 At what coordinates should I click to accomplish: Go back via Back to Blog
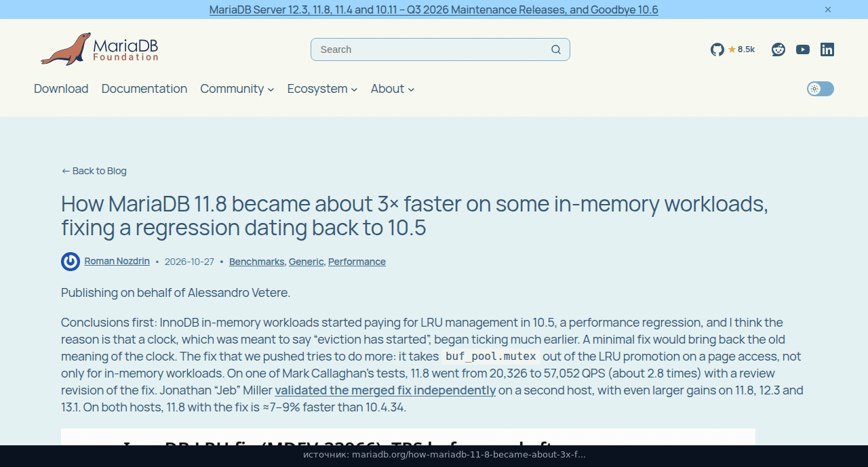click(94, 171)
